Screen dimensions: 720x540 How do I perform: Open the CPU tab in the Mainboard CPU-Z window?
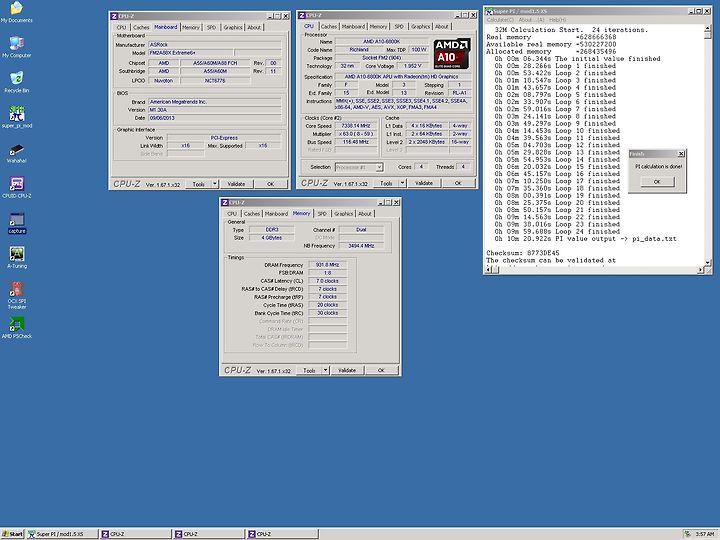click(x=121, y=28)
